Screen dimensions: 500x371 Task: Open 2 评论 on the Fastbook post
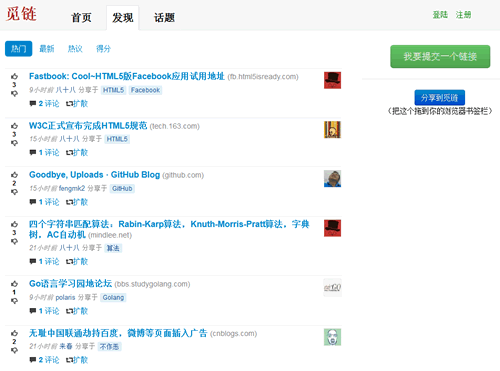(49, 104)
